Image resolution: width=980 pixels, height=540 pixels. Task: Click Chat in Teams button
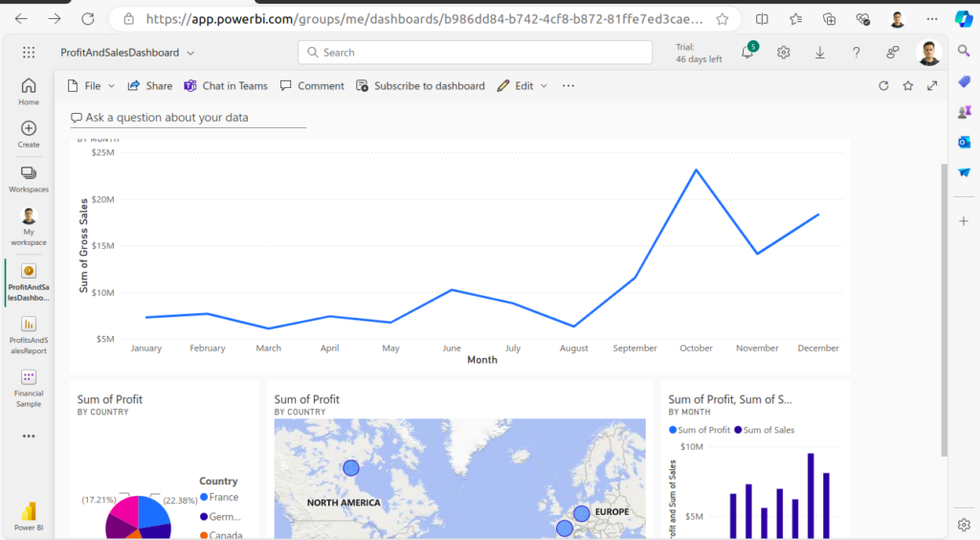pos(226,86)
